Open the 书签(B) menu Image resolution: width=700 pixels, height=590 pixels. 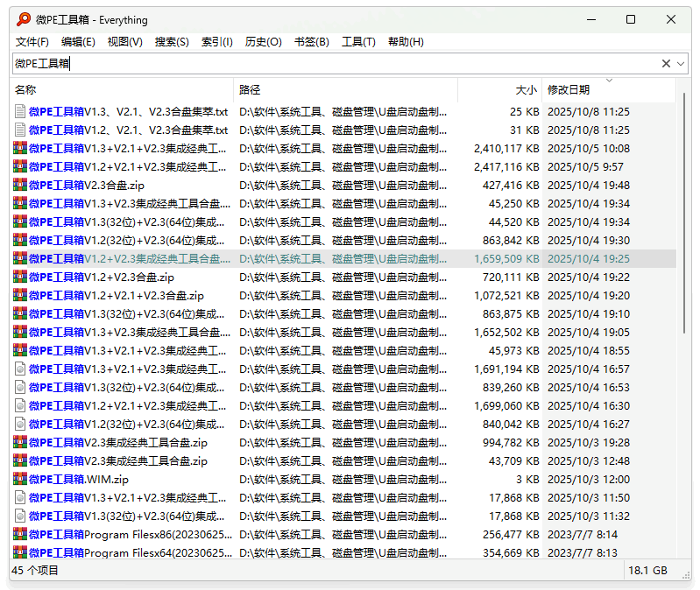pyautogui.click(x=312, y=42)
